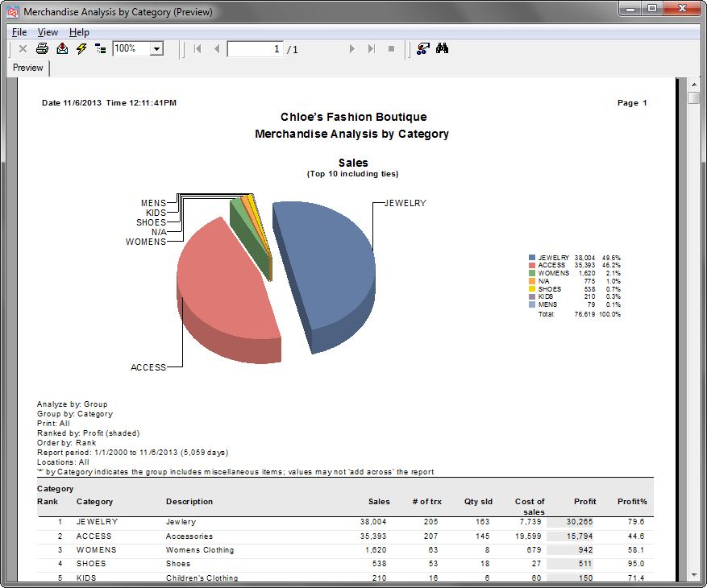Click the stop loading square button
707x588 pixels.
coord(391,49)
